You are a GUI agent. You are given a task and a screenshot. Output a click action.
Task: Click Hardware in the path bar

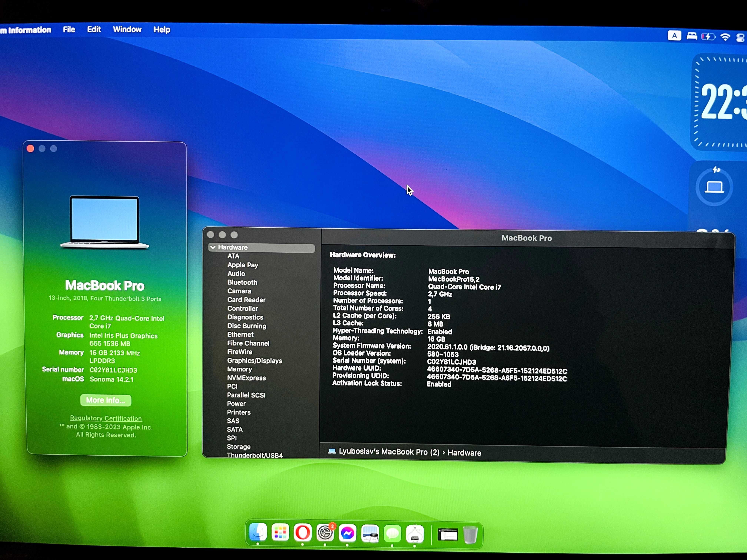[464, 453]
